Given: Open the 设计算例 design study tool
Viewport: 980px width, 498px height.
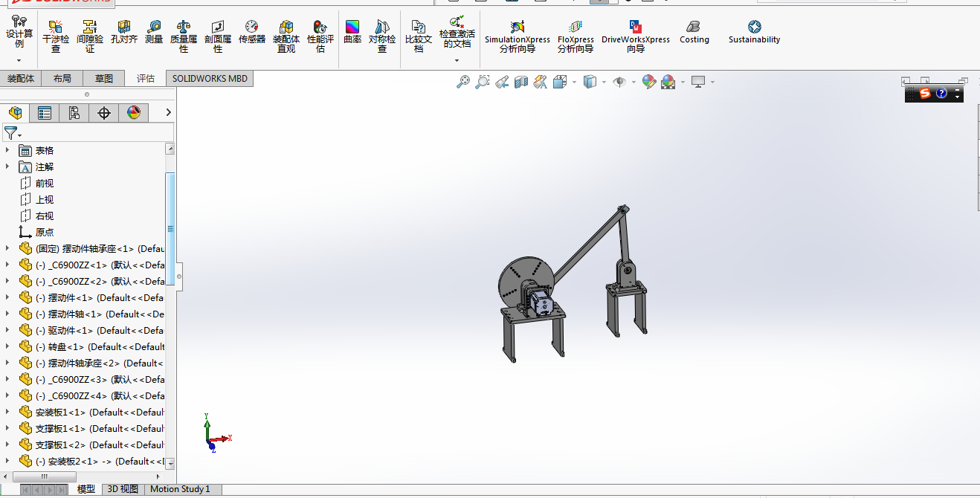Looking at the screenshot, I should [x=19, y=32].
